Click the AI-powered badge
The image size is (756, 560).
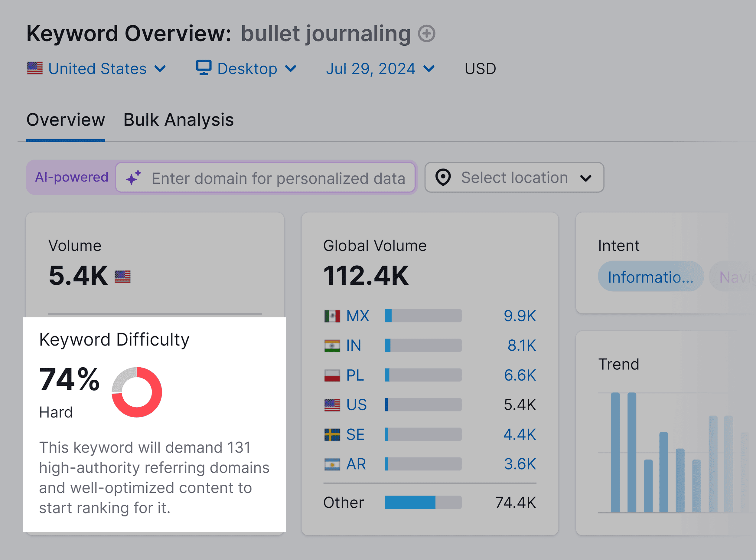(71, 177)
